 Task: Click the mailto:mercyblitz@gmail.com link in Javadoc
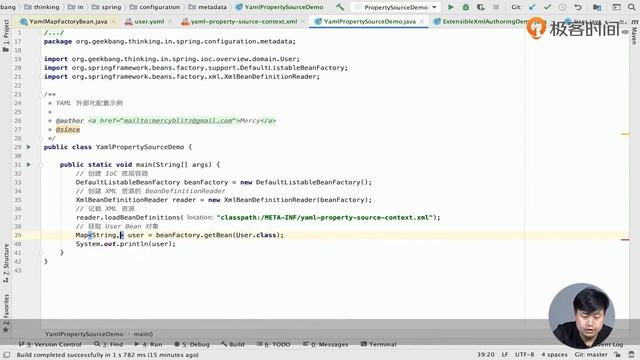[x=178, y=121]
